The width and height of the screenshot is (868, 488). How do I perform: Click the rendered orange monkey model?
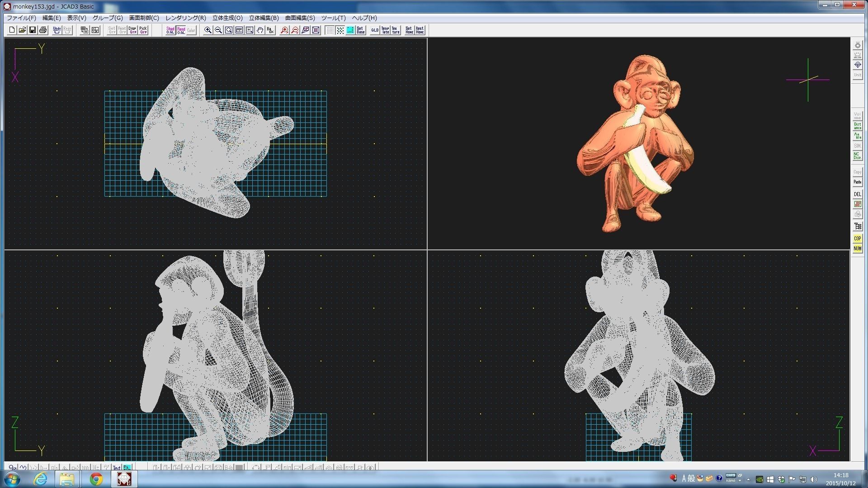click(635, 144)
